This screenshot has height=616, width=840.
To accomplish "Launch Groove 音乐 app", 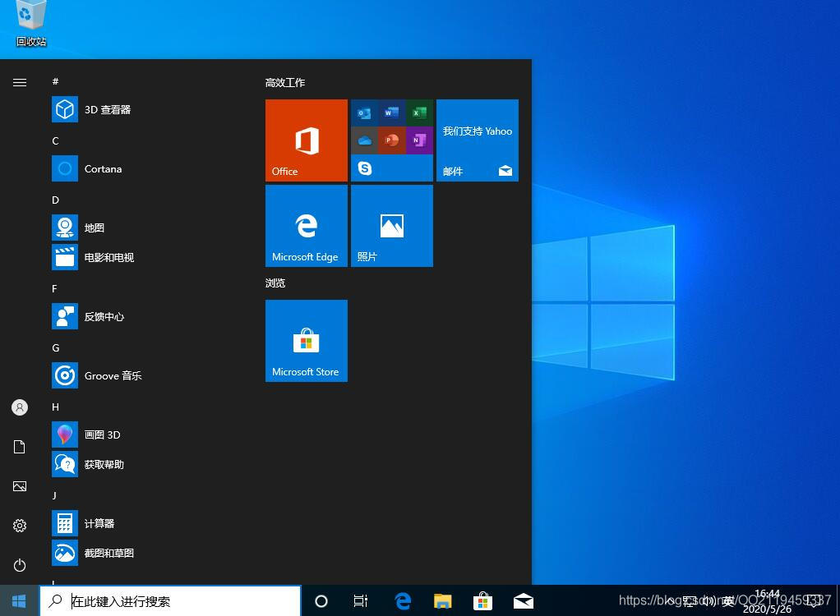I will 145,375.
